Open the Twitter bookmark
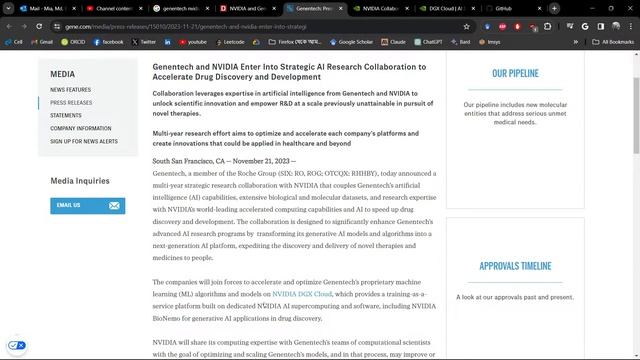This screenshot has width=640, height=360. [x=144, y=42]
